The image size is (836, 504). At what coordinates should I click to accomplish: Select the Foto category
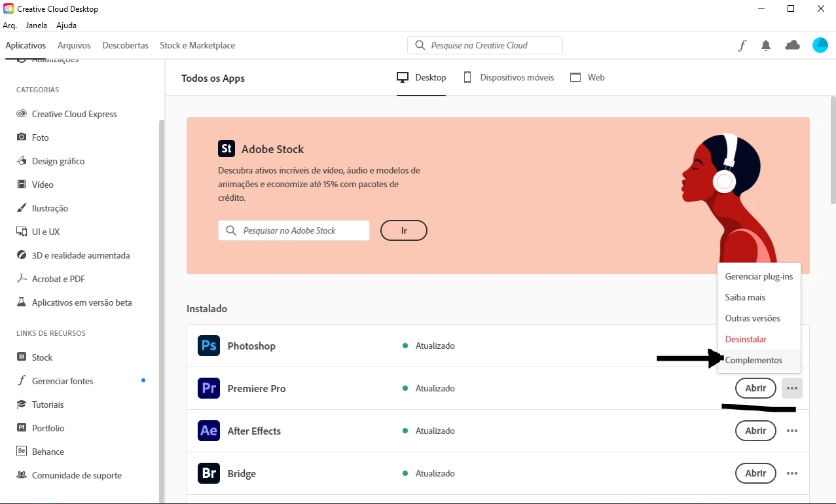33,137
